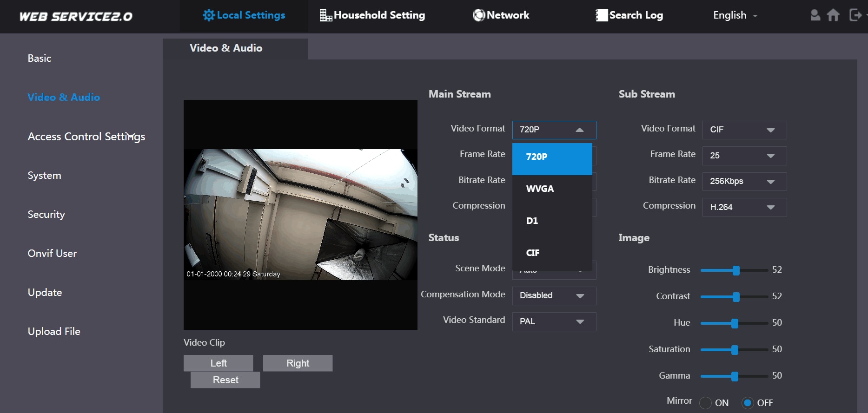Click the Network globe icon

pyautogui.click(x=478, y=15)
